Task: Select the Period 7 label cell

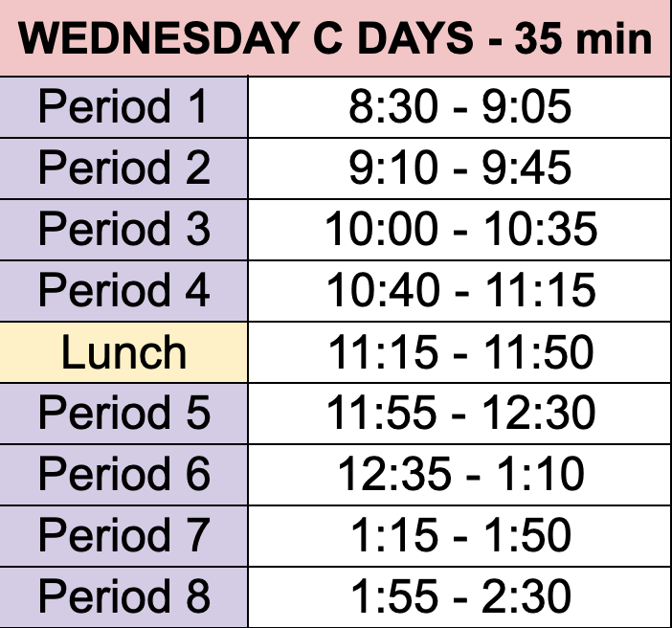Action: tap(123, 536)
